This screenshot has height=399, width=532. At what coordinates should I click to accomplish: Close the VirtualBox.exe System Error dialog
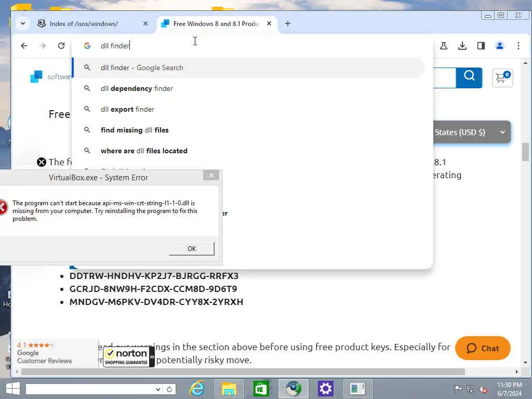point(211,175)
